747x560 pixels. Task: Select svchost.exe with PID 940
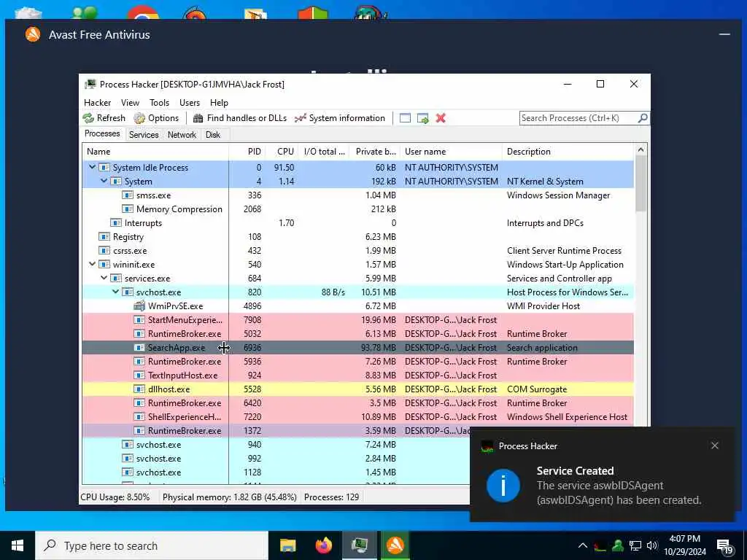[x=276, y=444]
